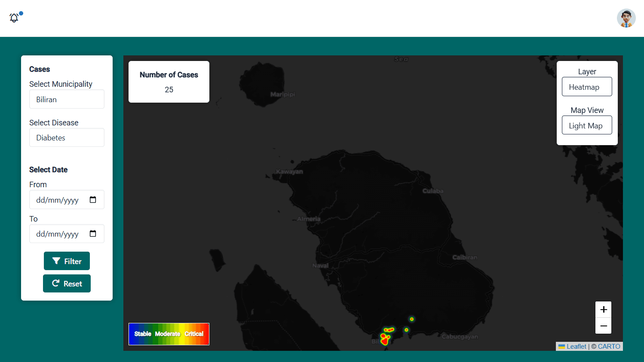Open the Select Disease dropdown showing Diabetes
644x362 pixels.
pyautogui.click(x=67, y=137)
